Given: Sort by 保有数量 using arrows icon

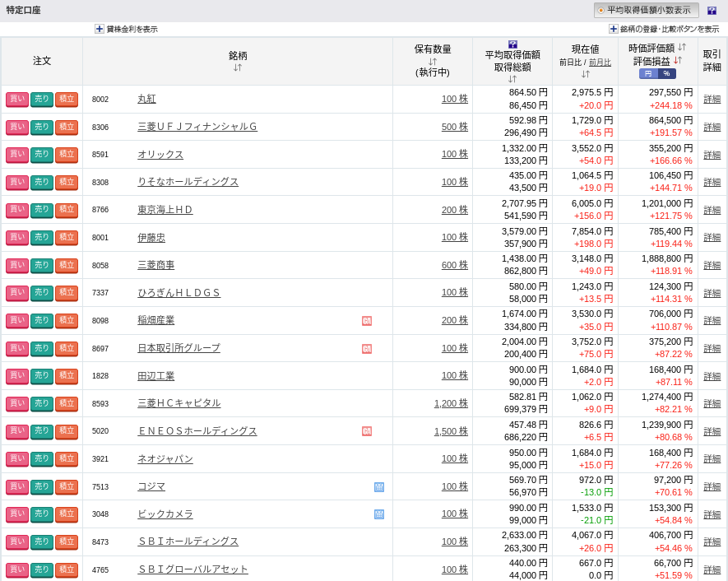Looking at the screenshot, I should pos(433,61).
